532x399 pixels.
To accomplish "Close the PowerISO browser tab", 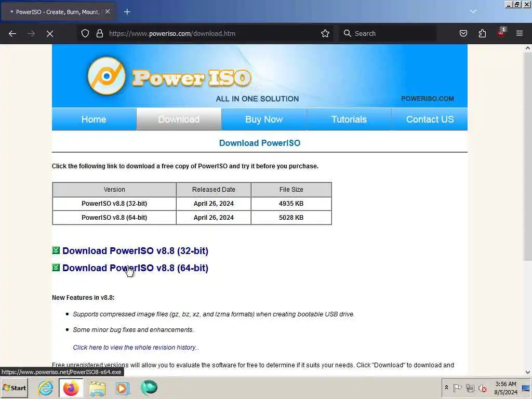I will click(x=108, y=11).
